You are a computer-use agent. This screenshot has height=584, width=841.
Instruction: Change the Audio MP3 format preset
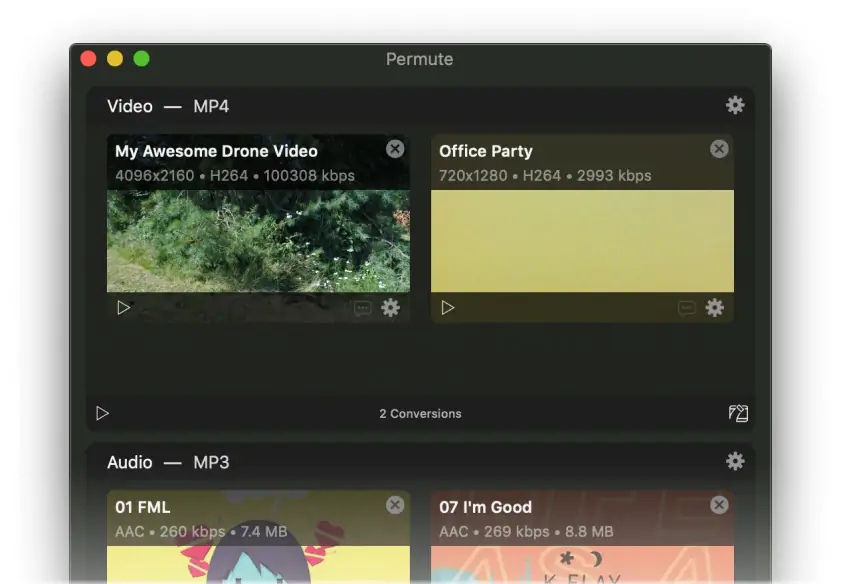click(211, 462)
